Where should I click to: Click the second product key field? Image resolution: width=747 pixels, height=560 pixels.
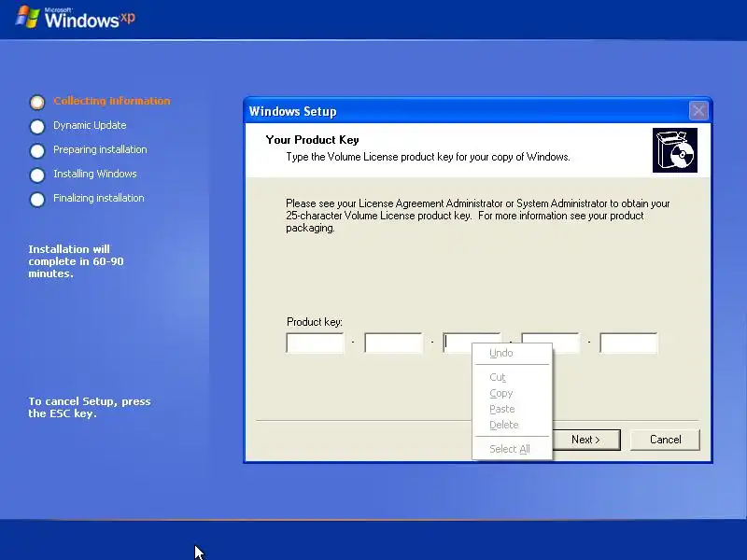pos(393,343)
